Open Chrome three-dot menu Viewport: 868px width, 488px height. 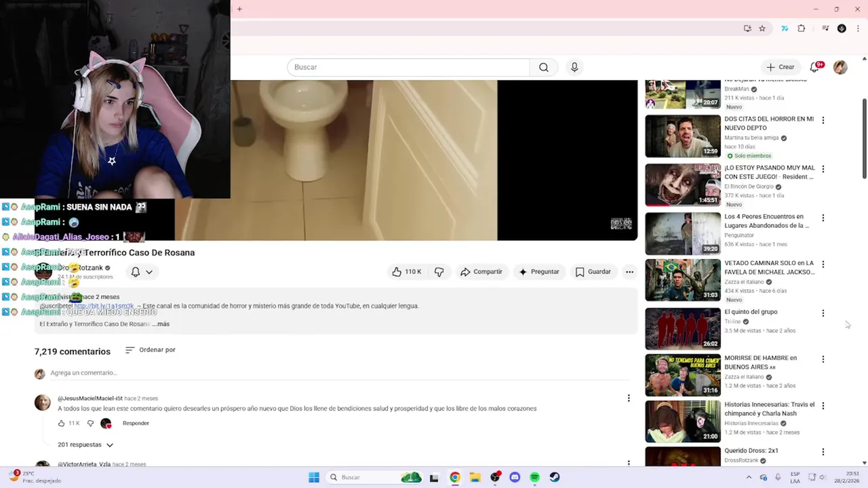coord(858,28)
